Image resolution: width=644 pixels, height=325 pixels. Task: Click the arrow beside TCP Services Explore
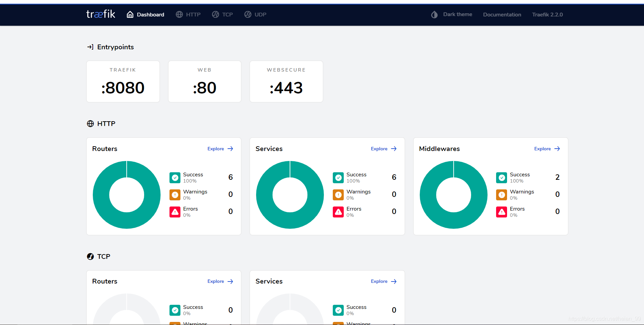[394, 281]
